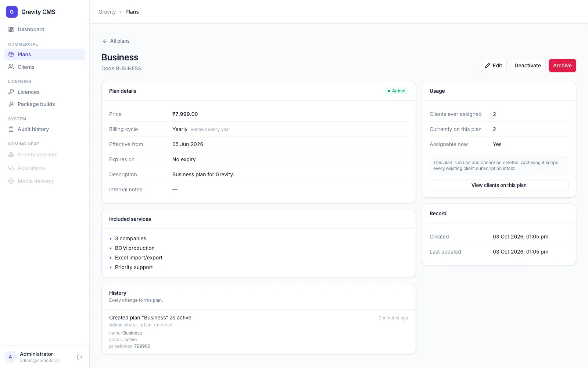Click the Activations sidebar item
This screenshot has width=588, height=368.
coord(44,168)
